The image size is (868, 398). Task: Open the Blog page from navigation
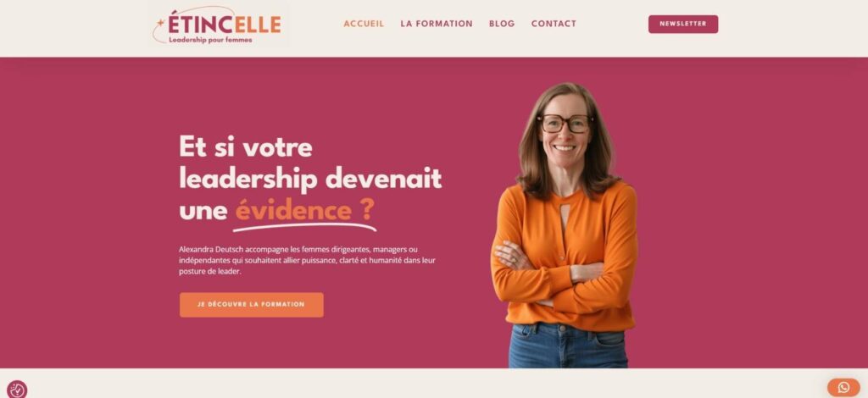pyautogui.click(x=502, y=24)
